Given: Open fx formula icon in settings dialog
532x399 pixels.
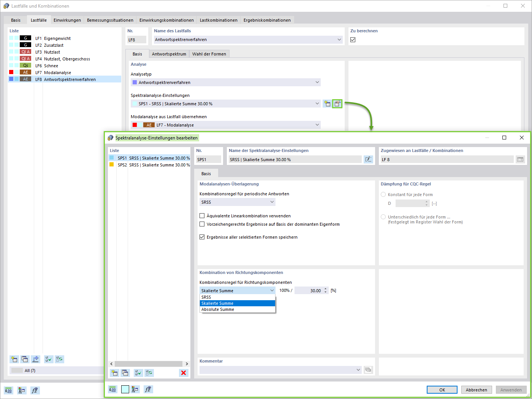Looking at the screenshot, I should (x=148, y=389).
